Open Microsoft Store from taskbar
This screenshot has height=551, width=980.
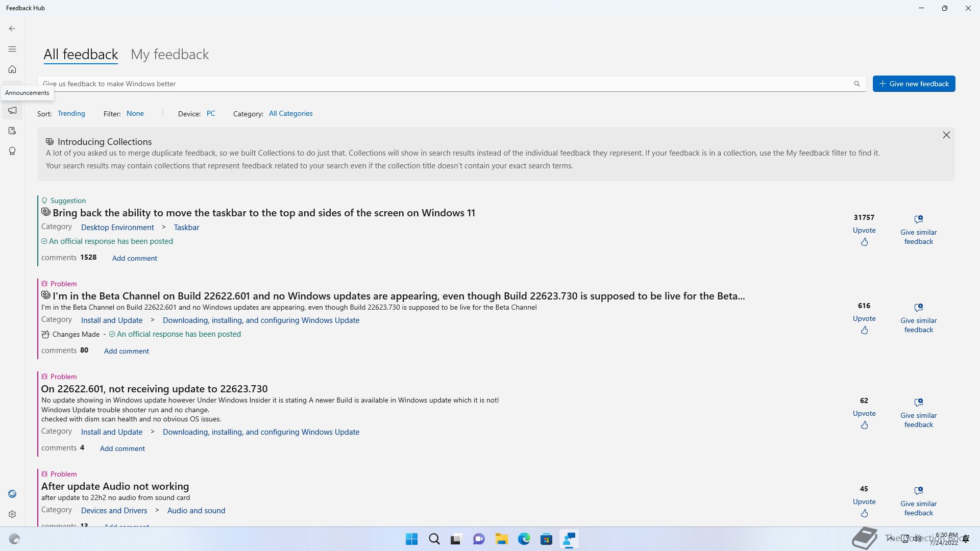click(546, 539)
